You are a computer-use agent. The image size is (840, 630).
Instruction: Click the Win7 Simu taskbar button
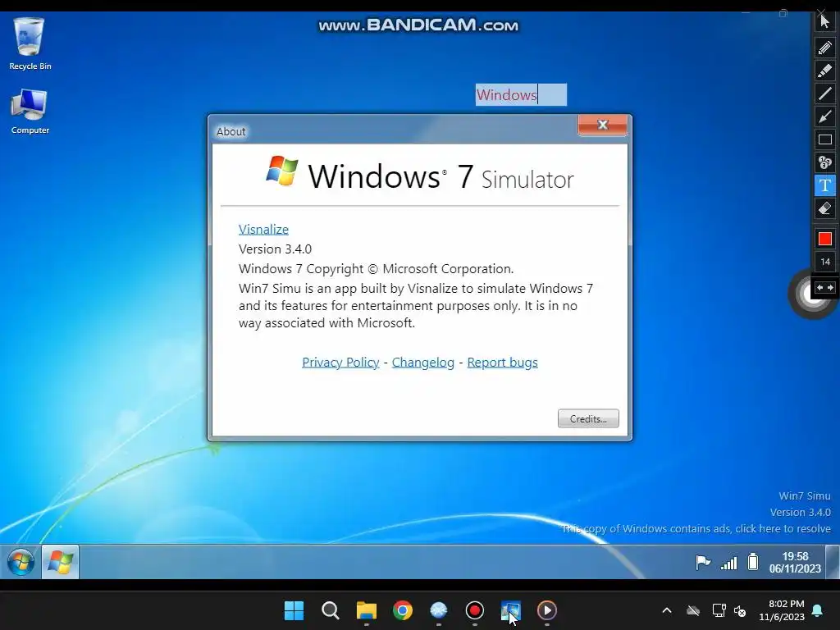point(60,562)
